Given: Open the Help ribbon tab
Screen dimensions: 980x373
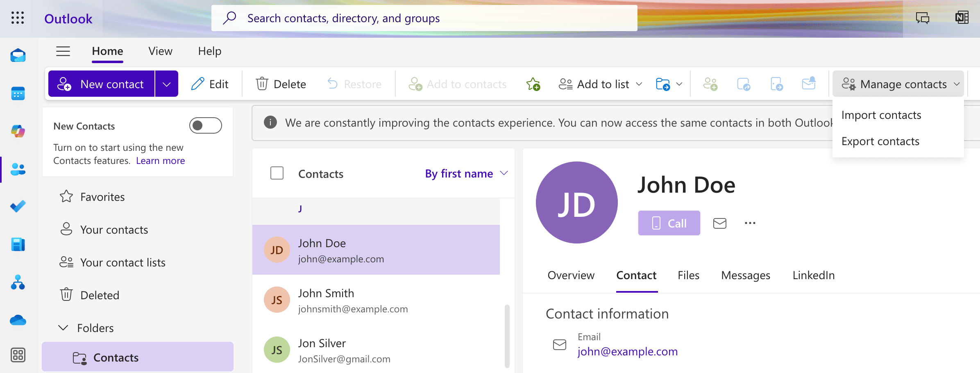Looking at the screenshot, I should pos(209,51).
